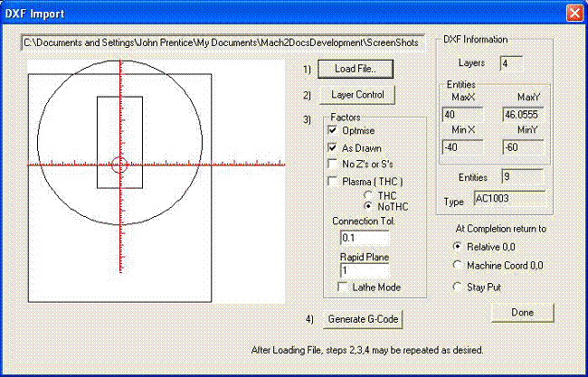
Task: Click the MinY value -60
Action: (x=523, y=147)
